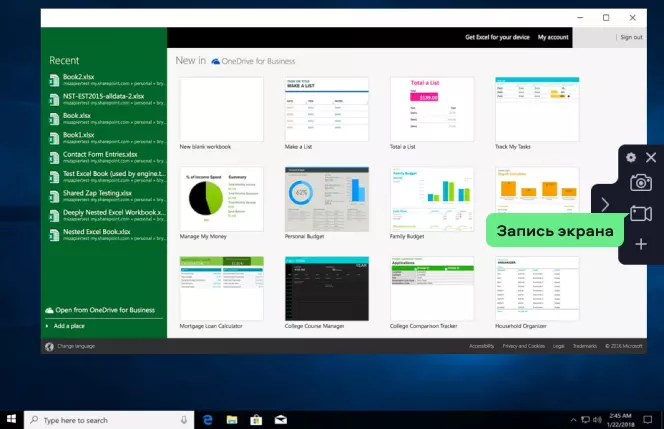Open Contact Form Entries.xlsx recent file
This screenshot has width=664, height=429.
(100, 154)
